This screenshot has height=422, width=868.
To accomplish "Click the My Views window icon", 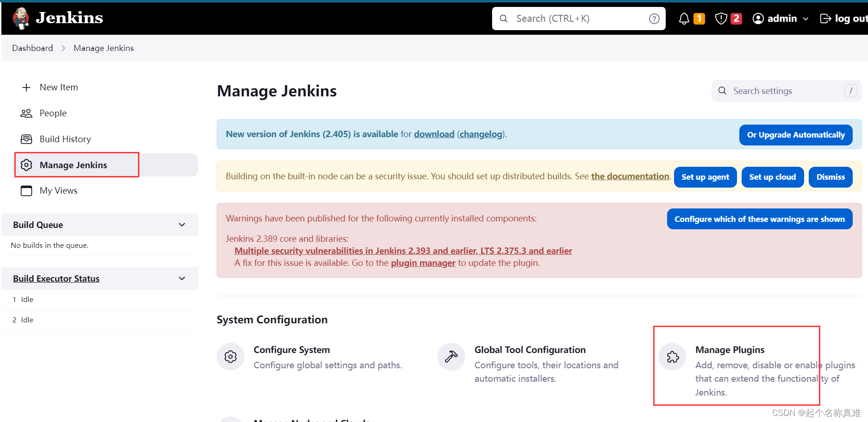I will click(x=26, y=191).
